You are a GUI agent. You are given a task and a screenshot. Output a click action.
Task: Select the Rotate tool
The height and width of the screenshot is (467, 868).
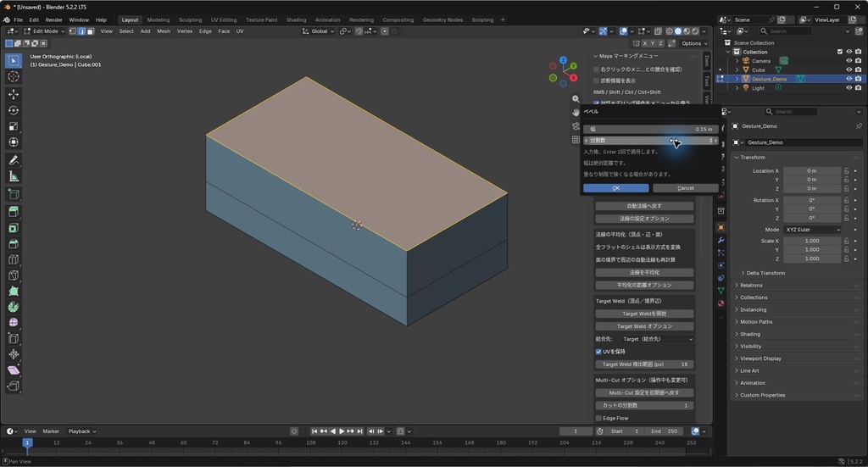tap(14, 111)
